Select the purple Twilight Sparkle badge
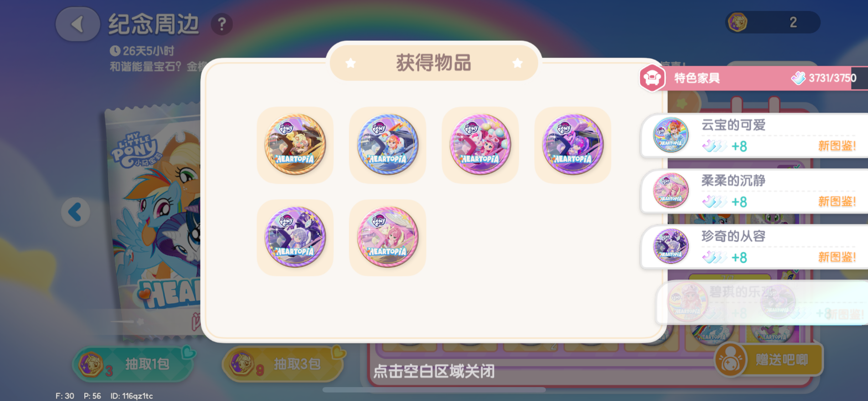The image size is (868, 401). click(x=573, y=145)
